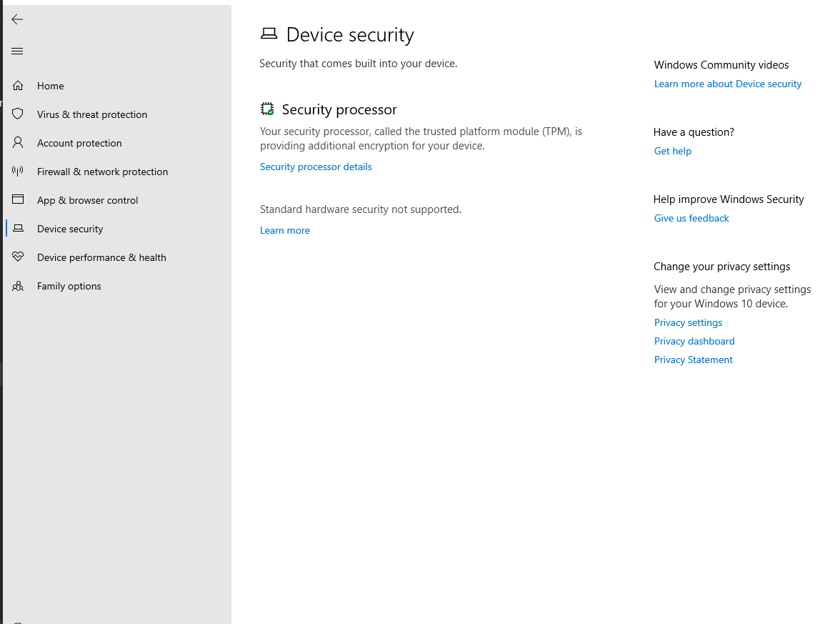
Task: Open the Privacy Statement link
Action: [693, 360]
